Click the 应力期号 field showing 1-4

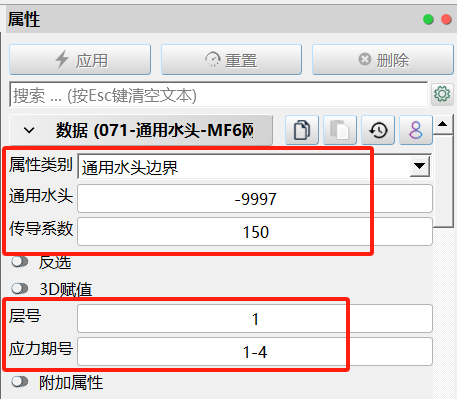pos(255,352)
